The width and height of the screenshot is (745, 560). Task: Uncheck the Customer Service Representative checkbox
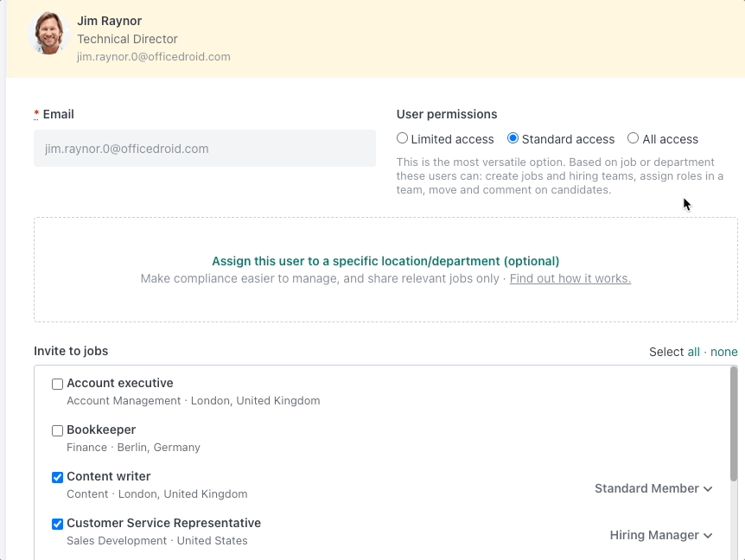pyautogui.click(x=57, y=524)
